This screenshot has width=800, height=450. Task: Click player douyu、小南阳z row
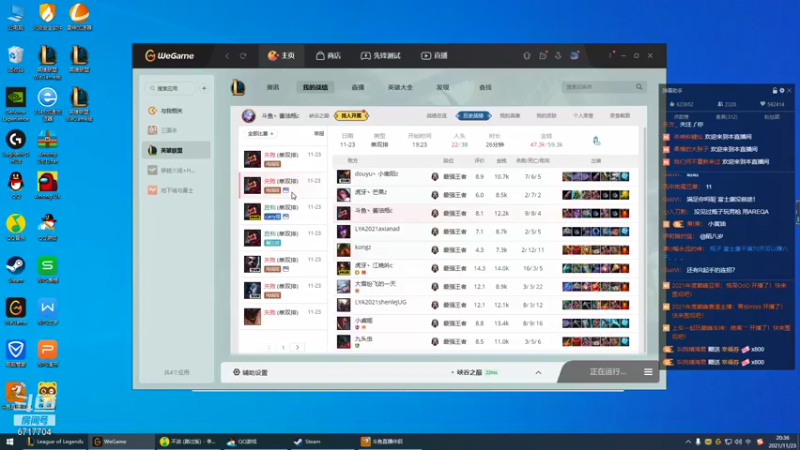[x=486, y=177]
